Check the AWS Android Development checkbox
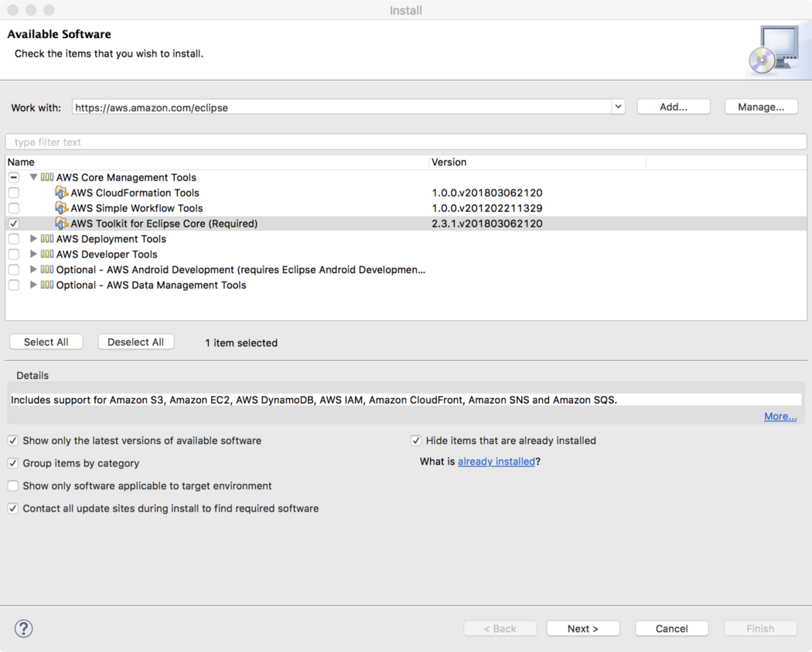The width and height of the screenshot is (812, 652). coord(14,270)
